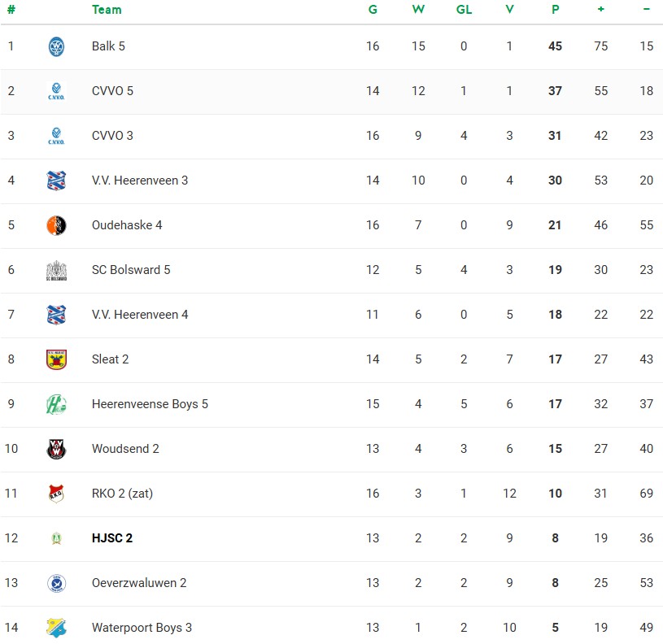663x644 pixels.
Task: Click the Oudehaske 4 club logo
Action: (x=56, y=225)
